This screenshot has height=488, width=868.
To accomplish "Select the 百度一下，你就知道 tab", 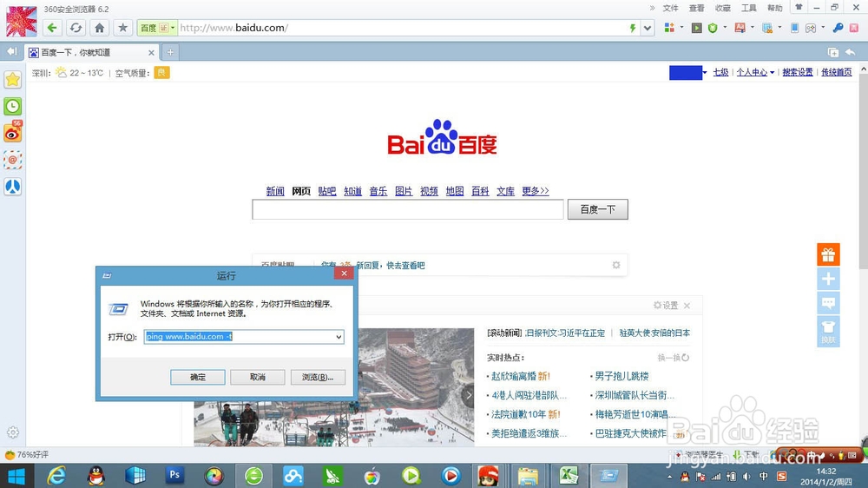I will (92, 52).
